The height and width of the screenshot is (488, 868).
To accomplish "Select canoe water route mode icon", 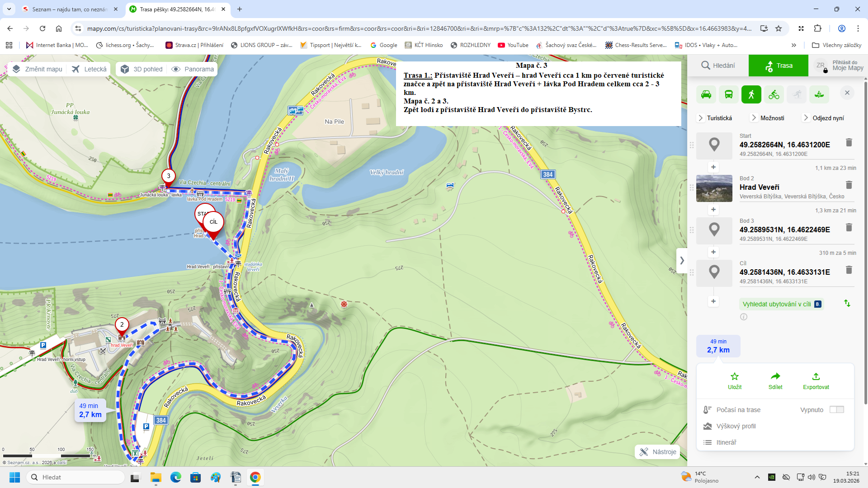I will [x=819, y=94].
